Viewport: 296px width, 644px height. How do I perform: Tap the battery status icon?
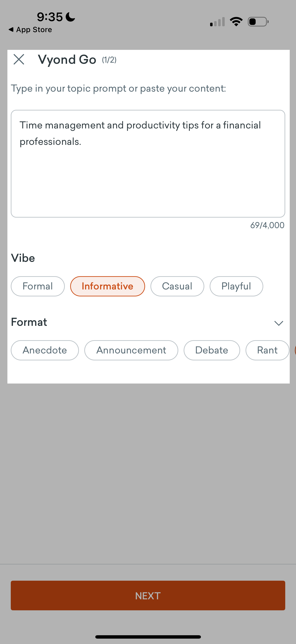[x=258, y=22]
